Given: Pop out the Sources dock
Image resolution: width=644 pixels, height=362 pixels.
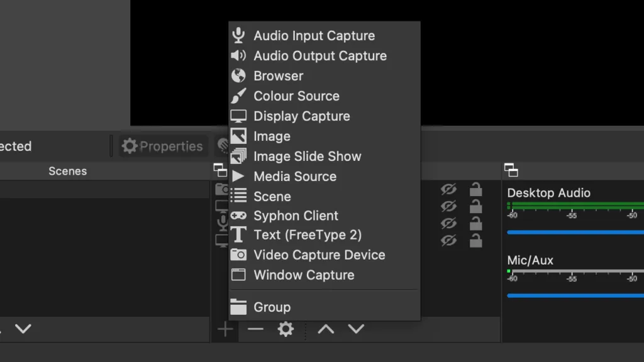Looking at the screenshot, I should [x=220, y=170].
